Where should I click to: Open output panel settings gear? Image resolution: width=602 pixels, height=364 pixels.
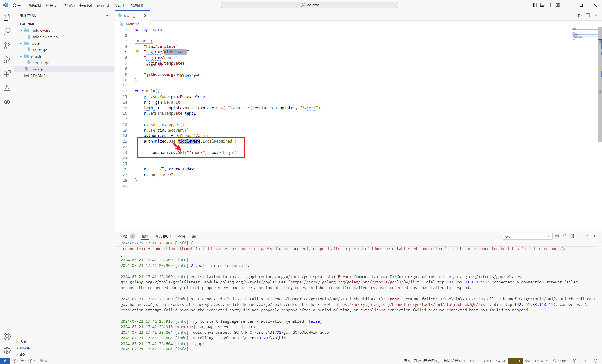point(572,236)
